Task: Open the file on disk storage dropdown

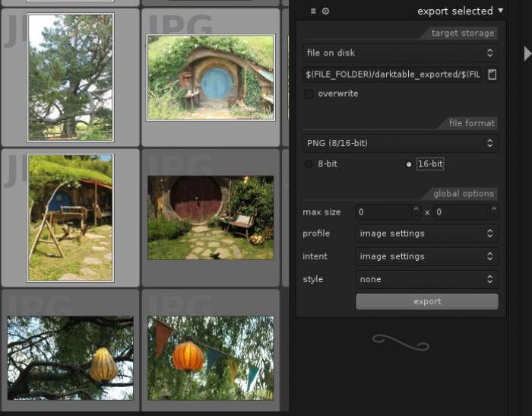Action: click(400, 52)
